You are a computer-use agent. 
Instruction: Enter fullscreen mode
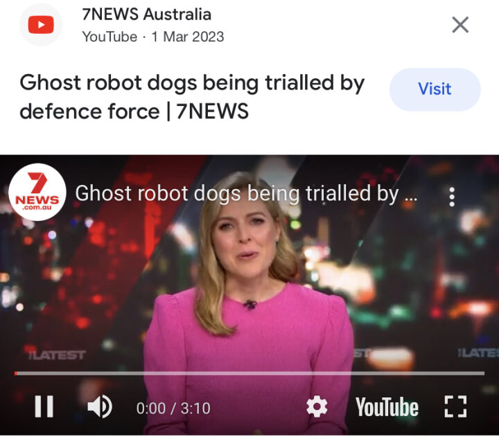click(455, 406)
